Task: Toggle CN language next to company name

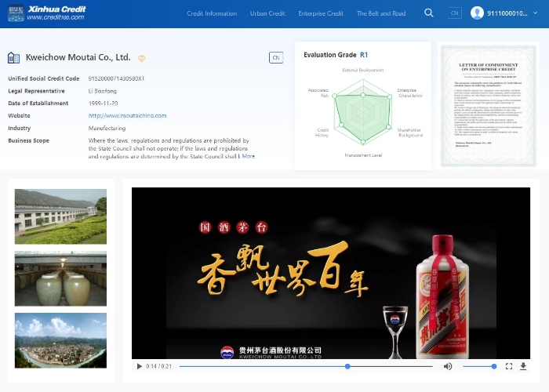Action: (x=276, y=58)
